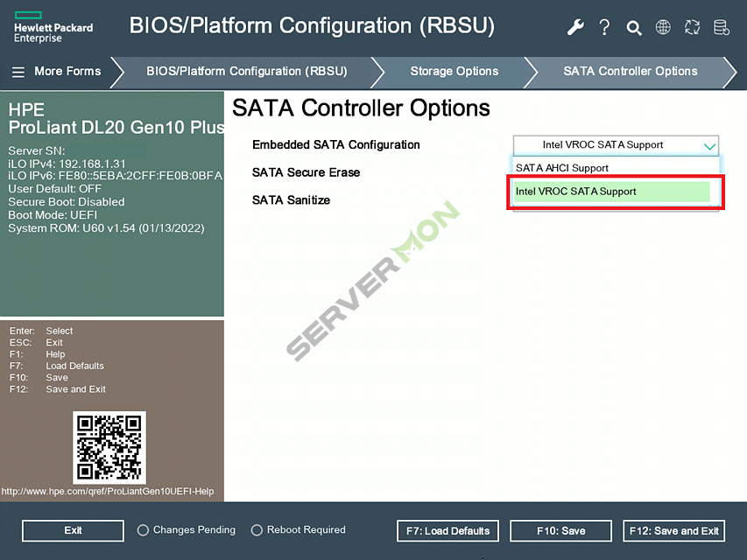This screenshot has width=747, height=560.
Task: Open the ProLiantGen10UEFI-Help URL
Action: tap(108, 492)
